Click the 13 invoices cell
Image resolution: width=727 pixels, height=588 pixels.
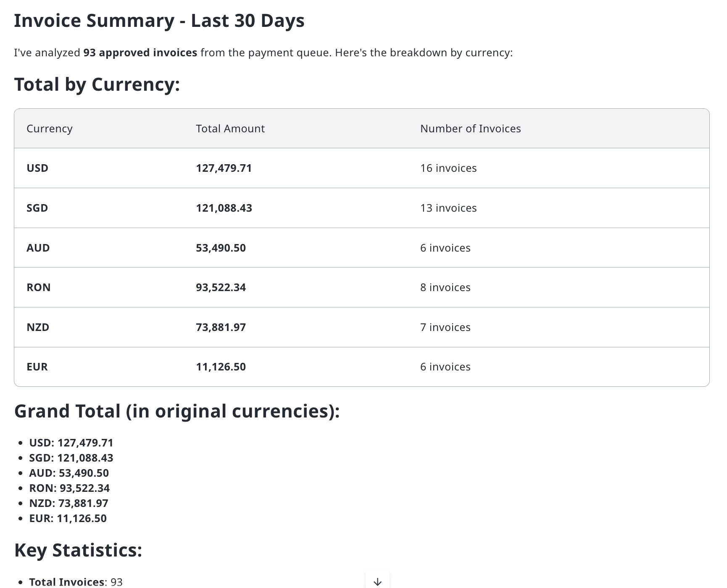pos(448,208)
